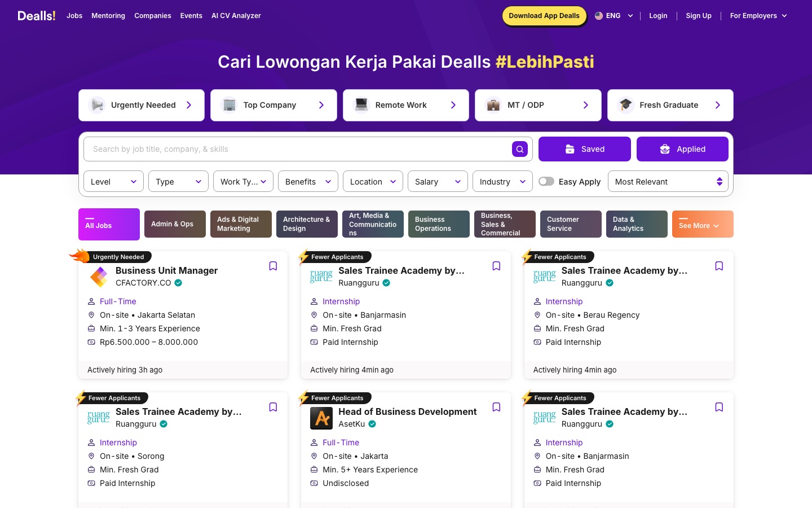The width and height of the screenshot is (812, 508).
Task: Bookmark the Ruangguru Sorong job
Action: (273, 407)
